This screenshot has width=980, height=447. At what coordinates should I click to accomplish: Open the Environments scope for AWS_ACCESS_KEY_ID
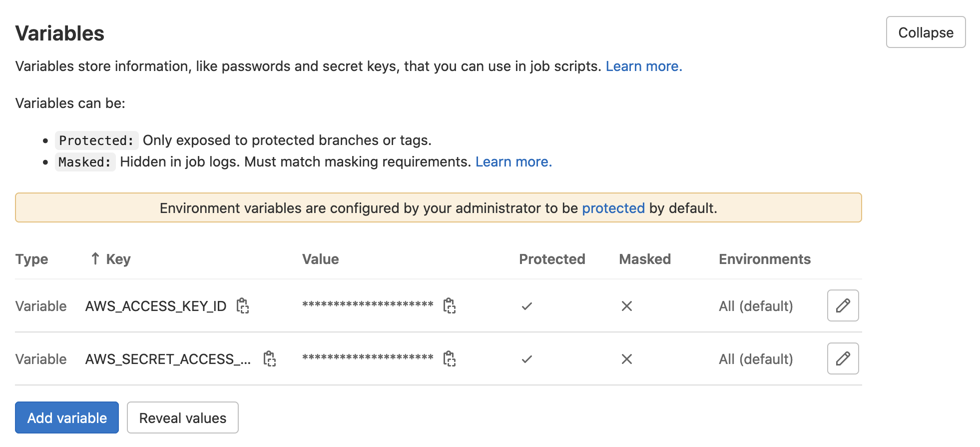click(x=756, y=305)
